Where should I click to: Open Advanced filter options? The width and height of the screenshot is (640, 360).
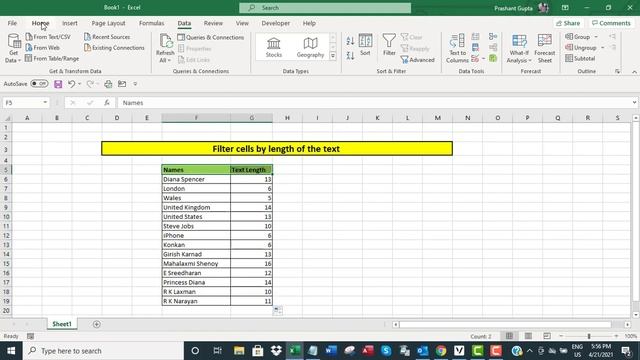[x=418, y=60]
